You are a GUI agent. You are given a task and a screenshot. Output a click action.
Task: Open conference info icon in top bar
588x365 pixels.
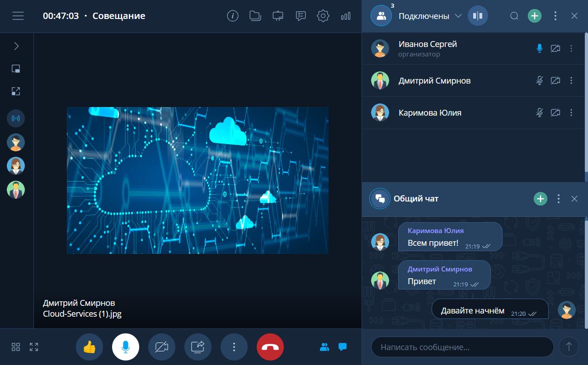232,16
